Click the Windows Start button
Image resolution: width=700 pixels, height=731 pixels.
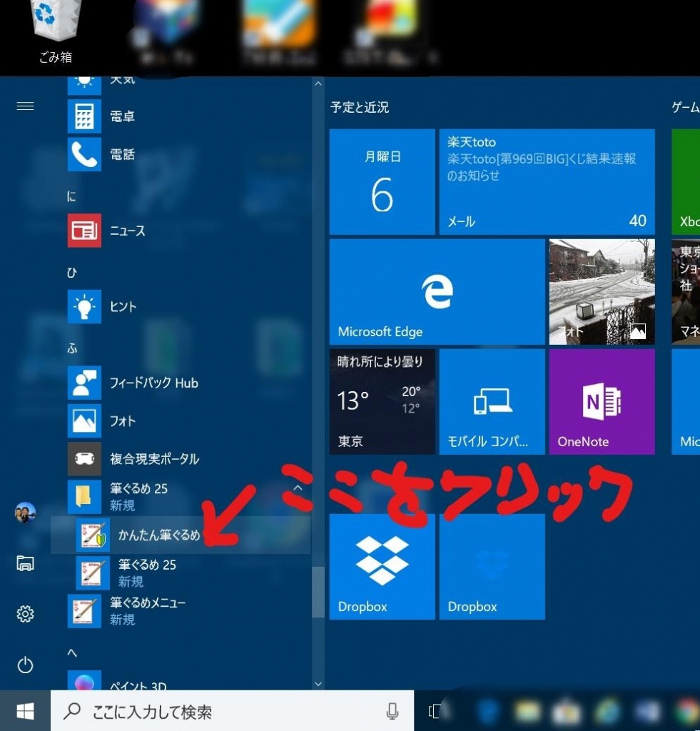tap(25, 712)
